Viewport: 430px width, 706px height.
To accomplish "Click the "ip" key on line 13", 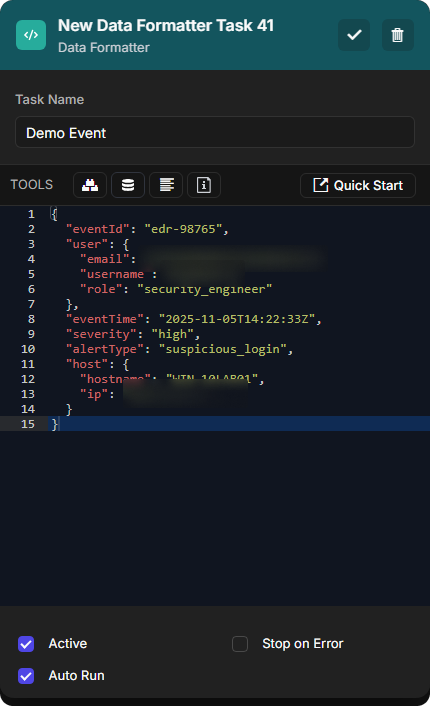I will pyautogui.click(x=94, y=394).
